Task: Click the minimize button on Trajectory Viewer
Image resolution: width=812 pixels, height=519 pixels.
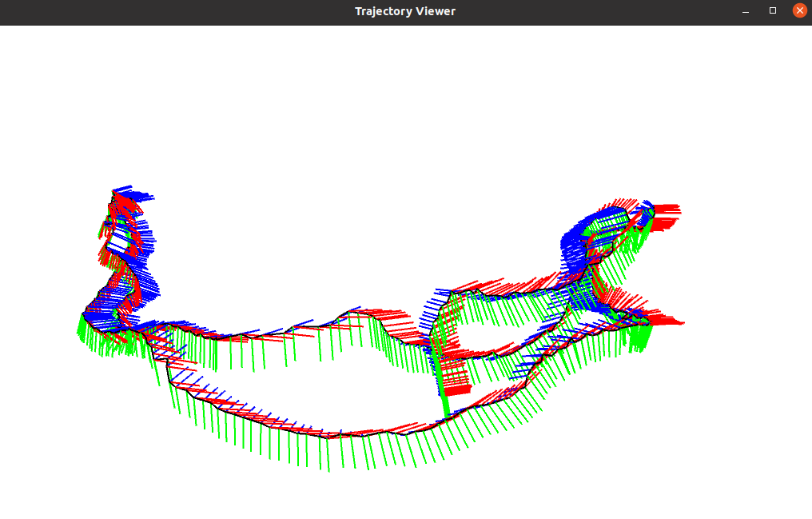Action: 745,10
